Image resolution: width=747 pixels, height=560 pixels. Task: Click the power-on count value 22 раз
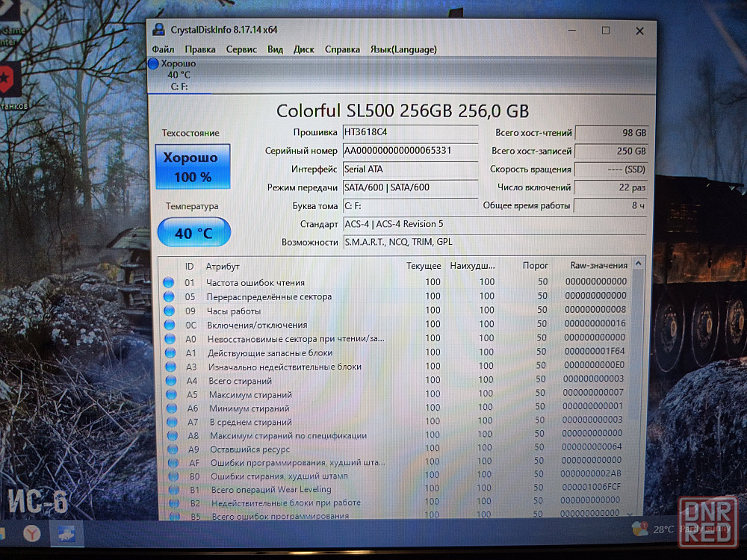pos(610,187)
